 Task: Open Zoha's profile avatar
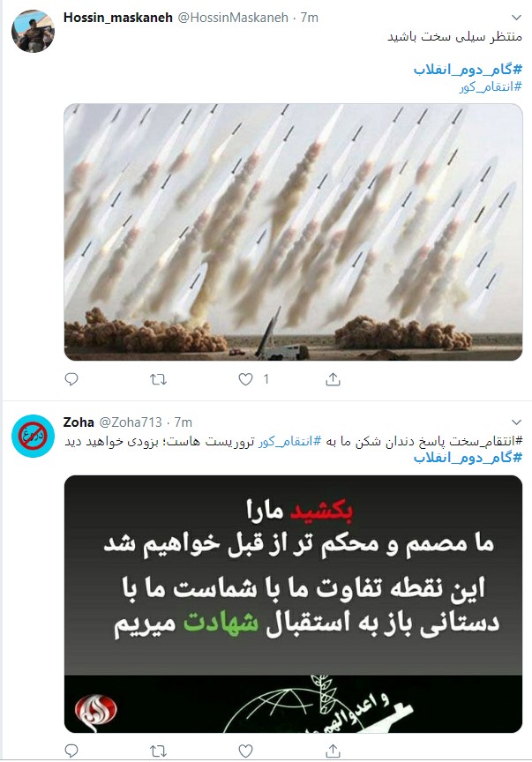[33, 436]
